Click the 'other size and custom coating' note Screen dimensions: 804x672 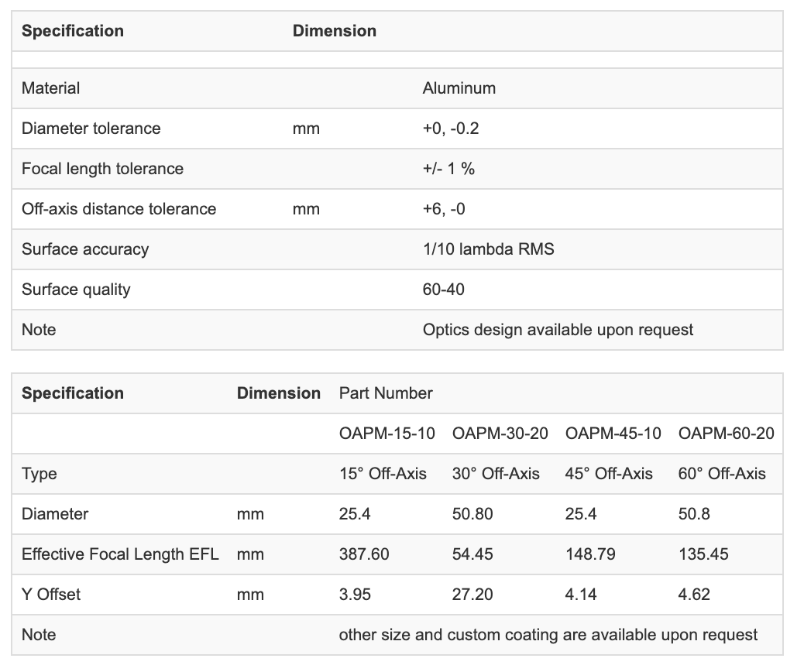point(548,635)
